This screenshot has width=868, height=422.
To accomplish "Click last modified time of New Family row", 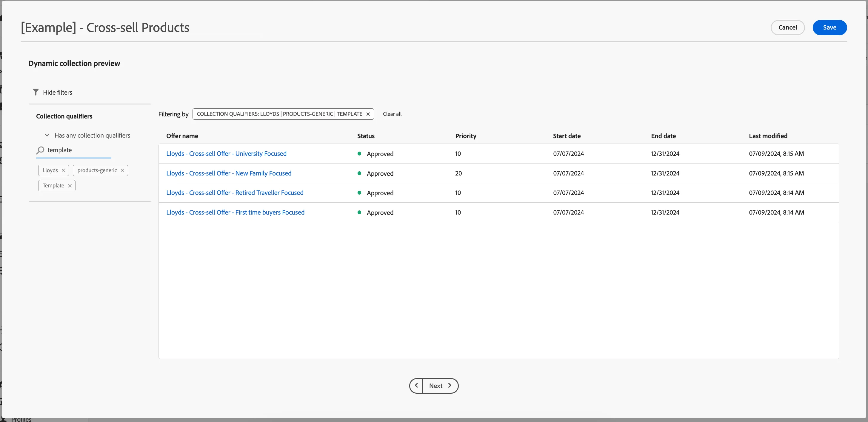I will click(776, 173).
